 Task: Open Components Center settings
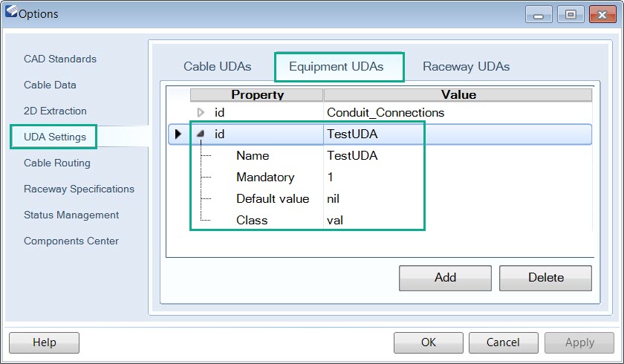click(x=71, y=241)
